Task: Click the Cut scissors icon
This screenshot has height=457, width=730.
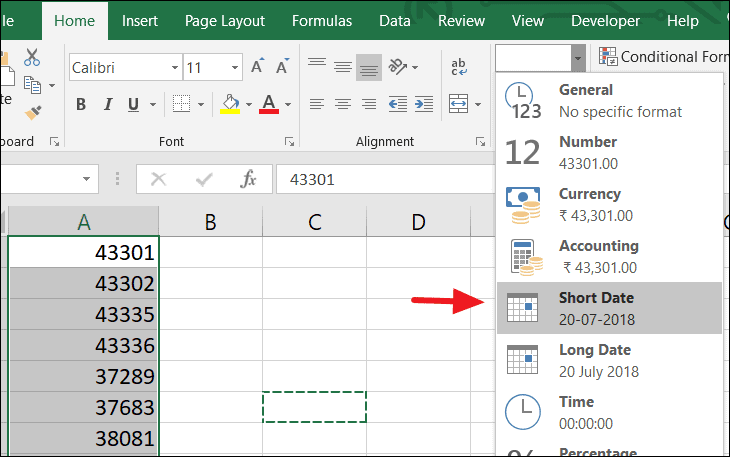Action: pyautogui.click(x=33, y=57)
